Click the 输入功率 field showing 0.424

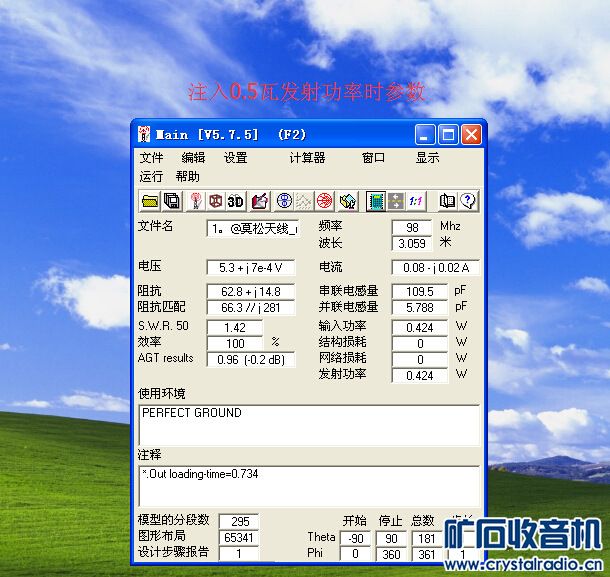(x=419, y=328)
